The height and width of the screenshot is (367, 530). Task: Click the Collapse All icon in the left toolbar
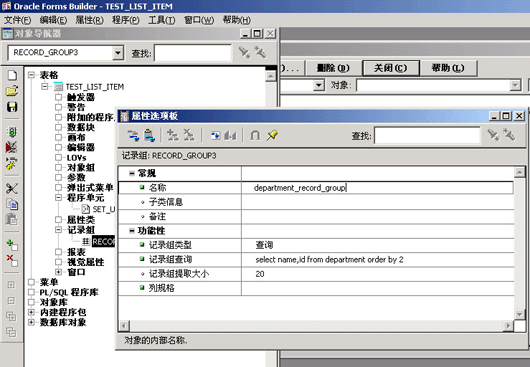point(11,332)
